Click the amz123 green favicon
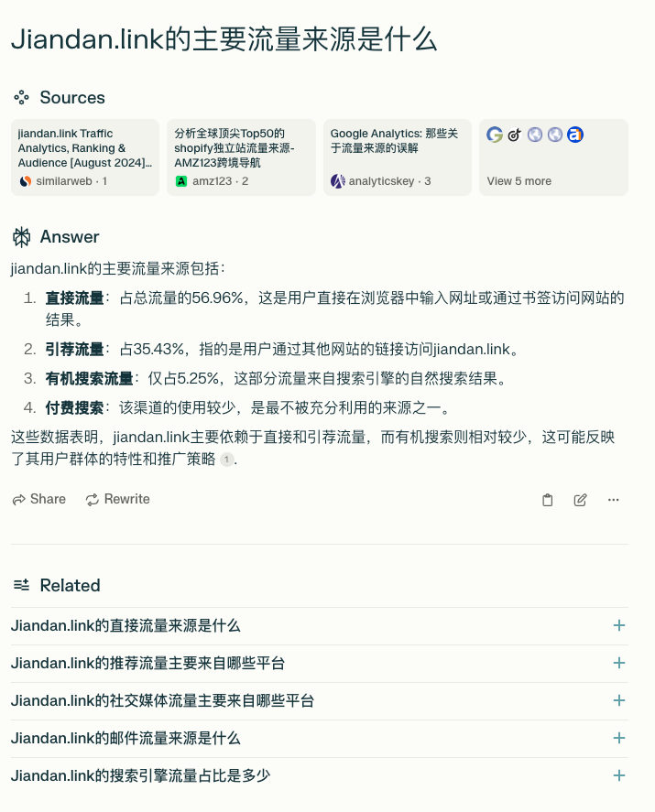The width and height of the screenshot is (655, 812). [181, 181]
